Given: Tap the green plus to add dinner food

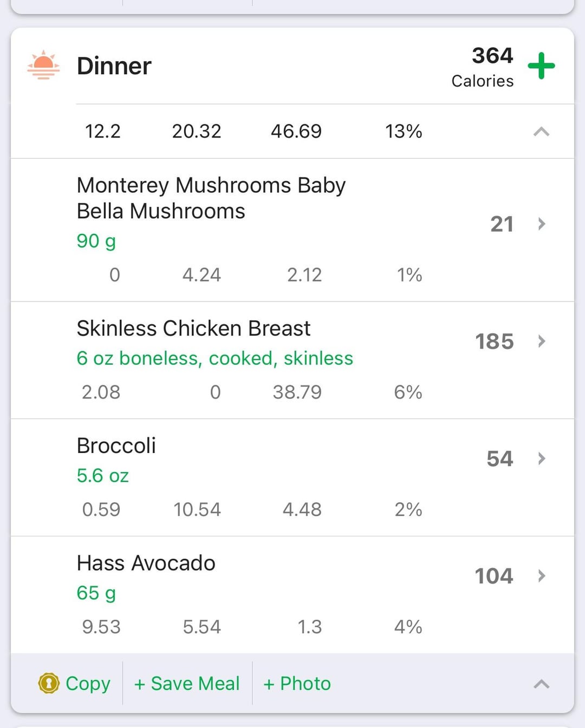Looking at the screenshot, I should (541, 66).
